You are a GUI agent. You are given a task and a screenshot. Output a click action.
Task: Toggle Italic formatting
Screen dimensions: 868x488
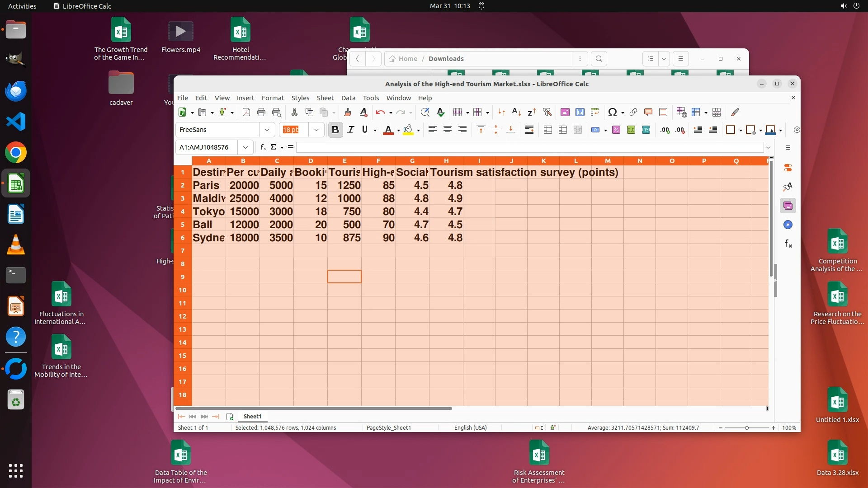pos(350,130)
